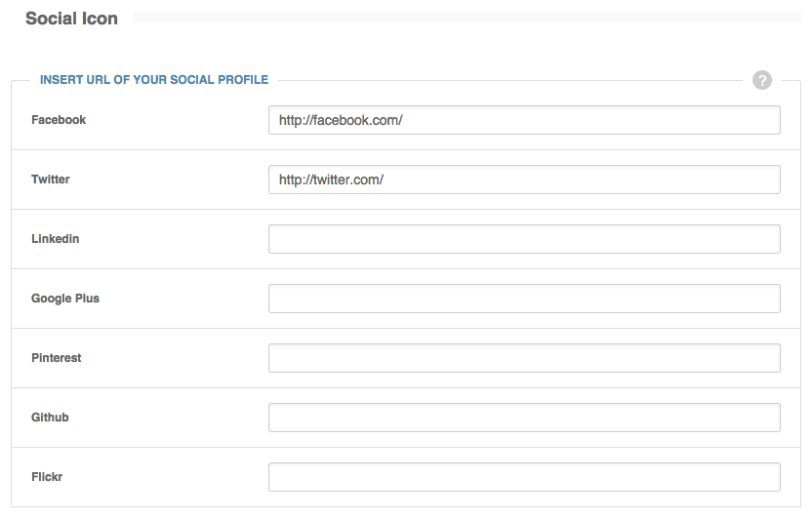Click the Facebook field label
The width and height of the screenshot is (812, 519).
pos(59,120)
